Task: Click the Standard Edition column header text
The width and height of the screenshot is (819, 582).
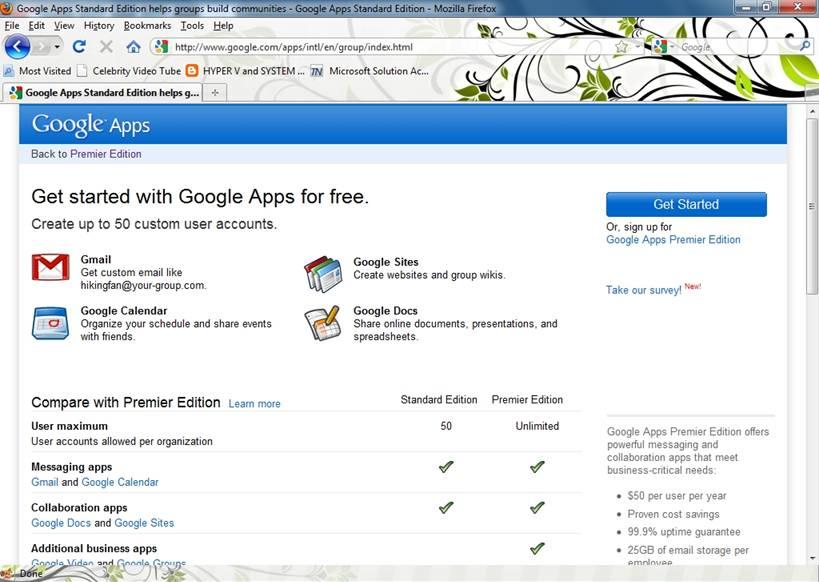Action: pos(439,400)
